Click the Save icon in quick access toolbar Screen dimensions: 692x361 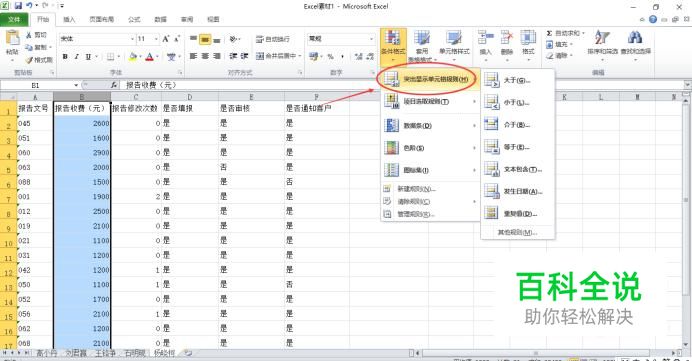pos(18,6)
